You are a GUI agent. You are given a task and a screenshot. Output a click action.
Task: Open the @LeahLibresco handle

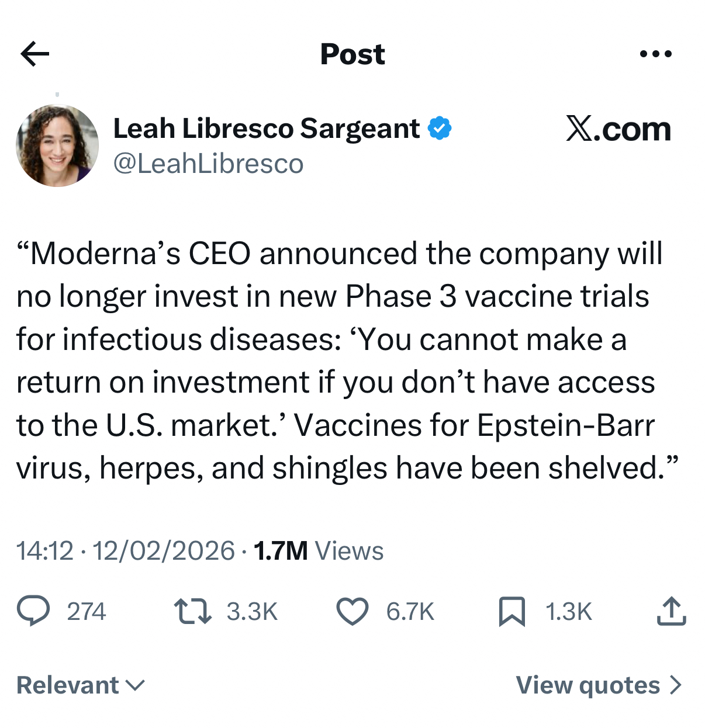tap(208, 164)
